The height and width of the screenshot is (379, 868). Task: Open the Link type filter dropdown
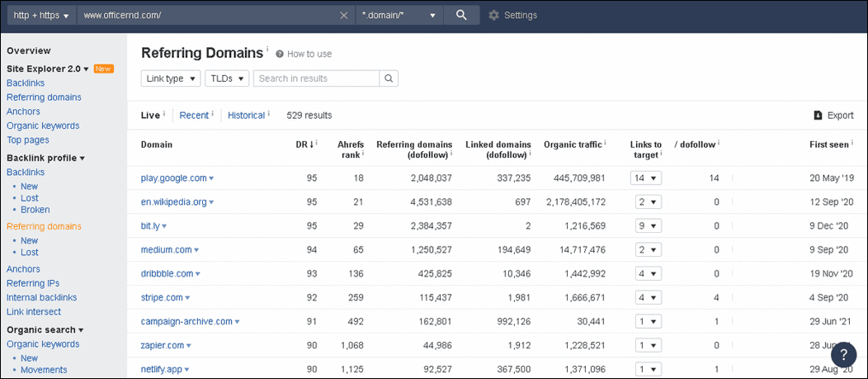tap(171, 78)
